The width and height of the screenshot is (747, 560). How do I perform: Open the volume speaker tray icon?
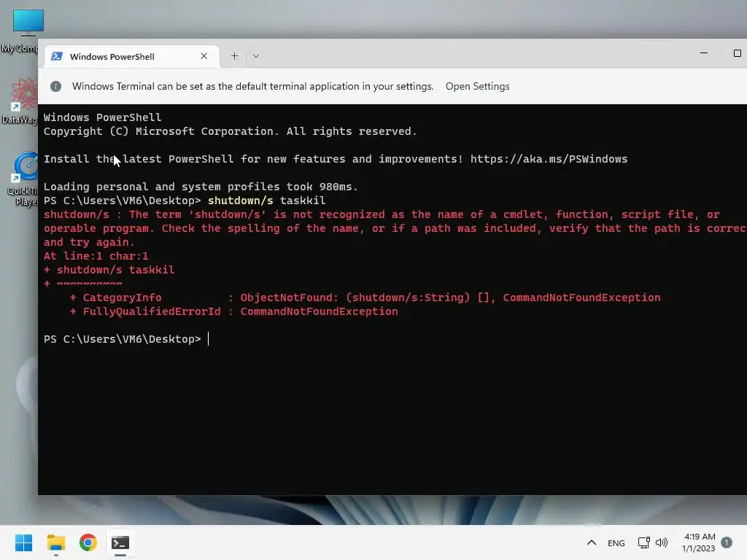click(x=661, y=542)
